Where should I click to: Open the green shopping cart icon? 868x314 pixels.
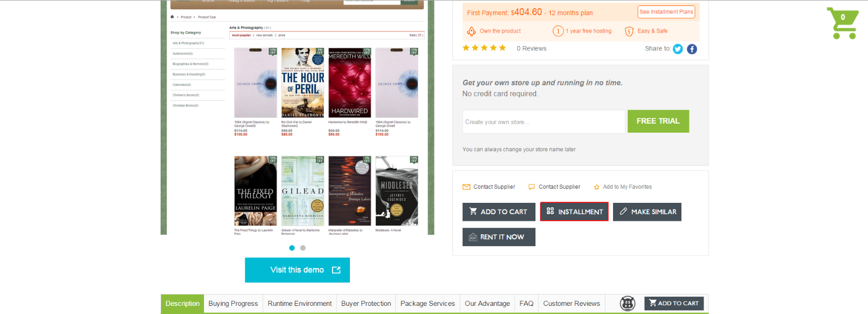(843, 23)
